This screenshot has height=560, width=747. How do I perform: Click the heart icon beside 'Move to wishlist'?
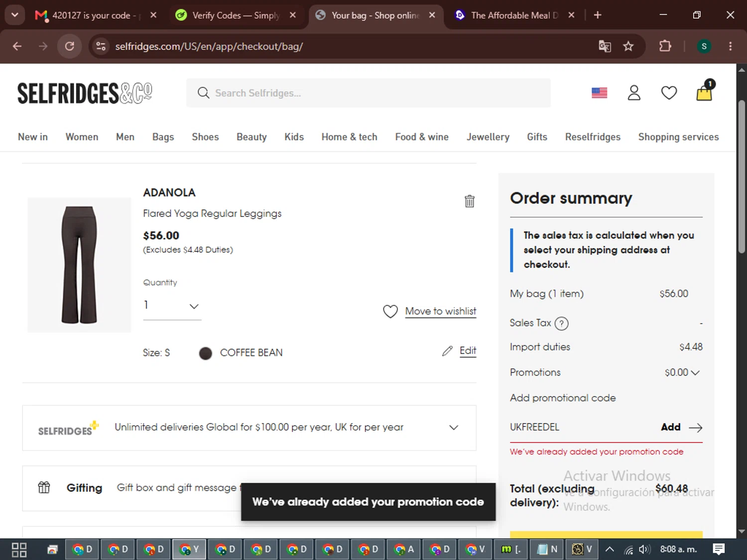click(390, 311)
